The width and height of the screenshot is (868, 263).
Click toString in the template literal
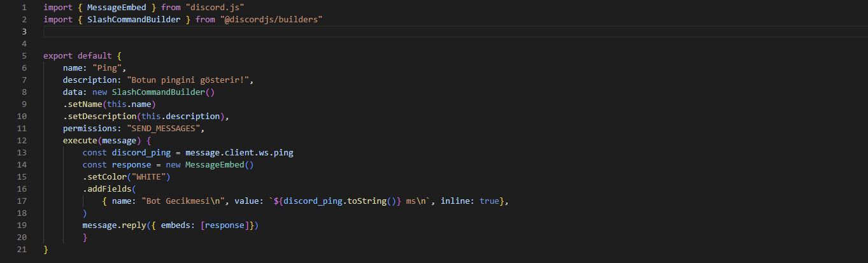(366, 201)
